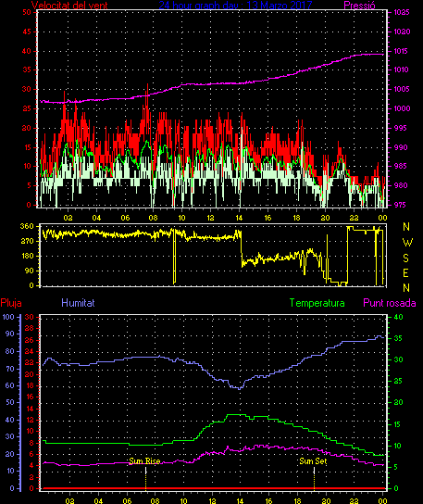The image size is (423, 504).
Task: Click 990 on the pressure axis
Action: point(400,147)
